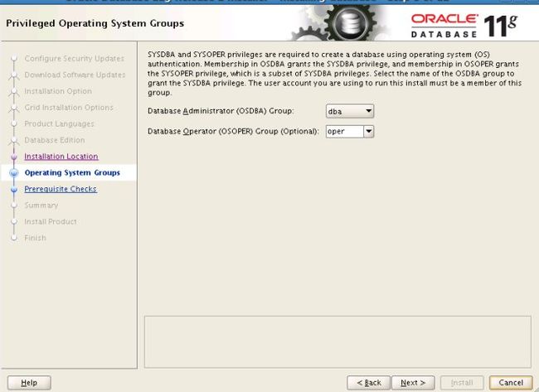Click the Privileged Operating System Groups heading

coord(95,23)
